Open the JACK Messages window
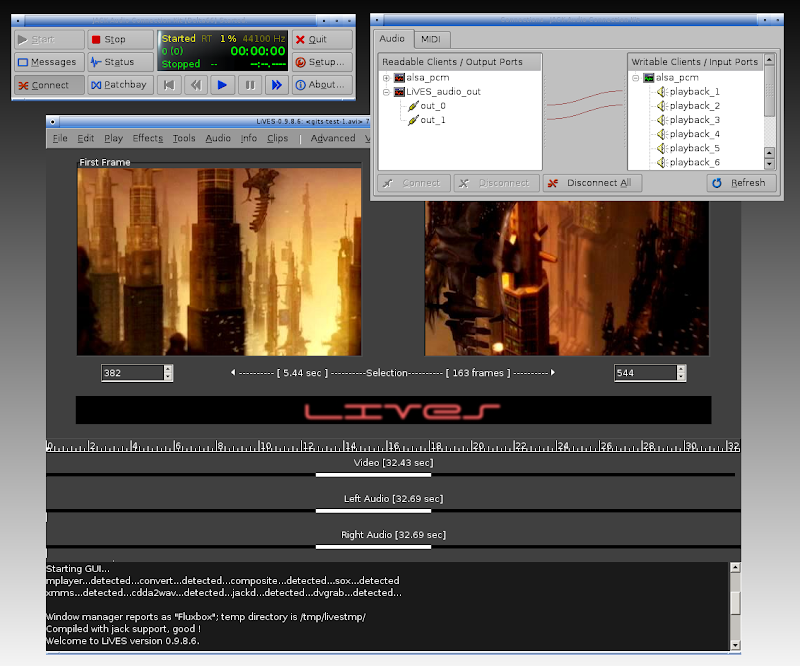This screenshot has height=666, width=800. [x=49, y=62]
